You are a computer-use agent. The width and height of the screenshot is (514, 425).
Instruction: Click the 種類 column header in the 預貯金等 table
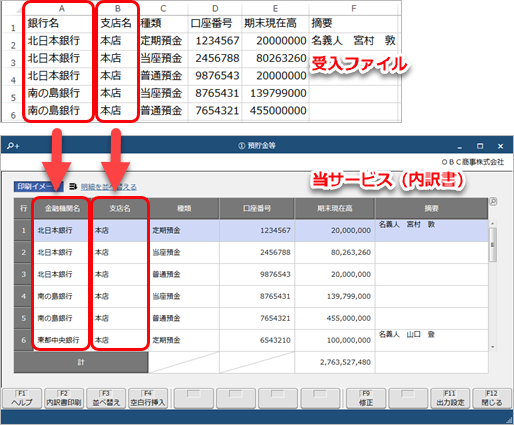click(x=184, y=209)
